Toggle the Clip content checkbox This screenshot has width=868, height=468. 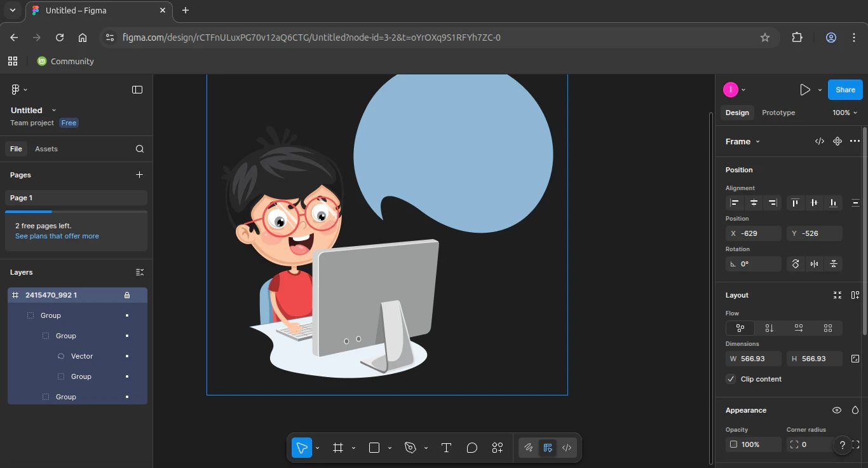(731, 379)
